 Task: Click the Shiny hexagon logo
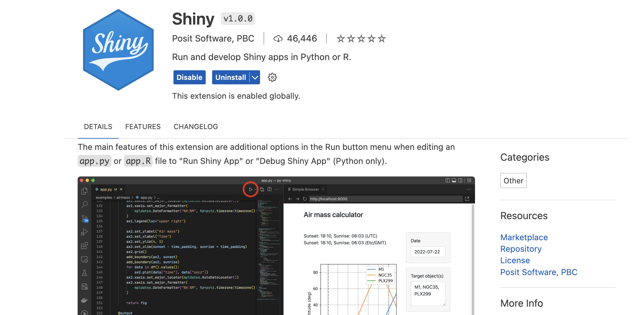click(118, 50)
